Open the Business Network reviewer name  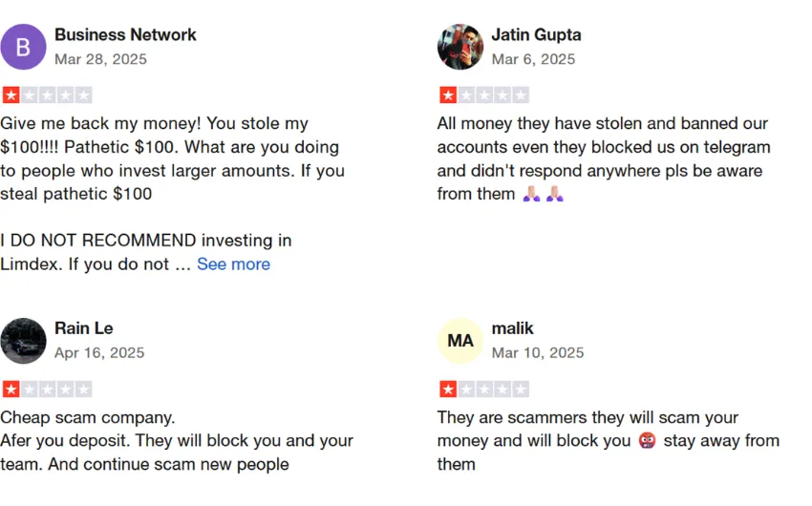click(x=125, y=34)
